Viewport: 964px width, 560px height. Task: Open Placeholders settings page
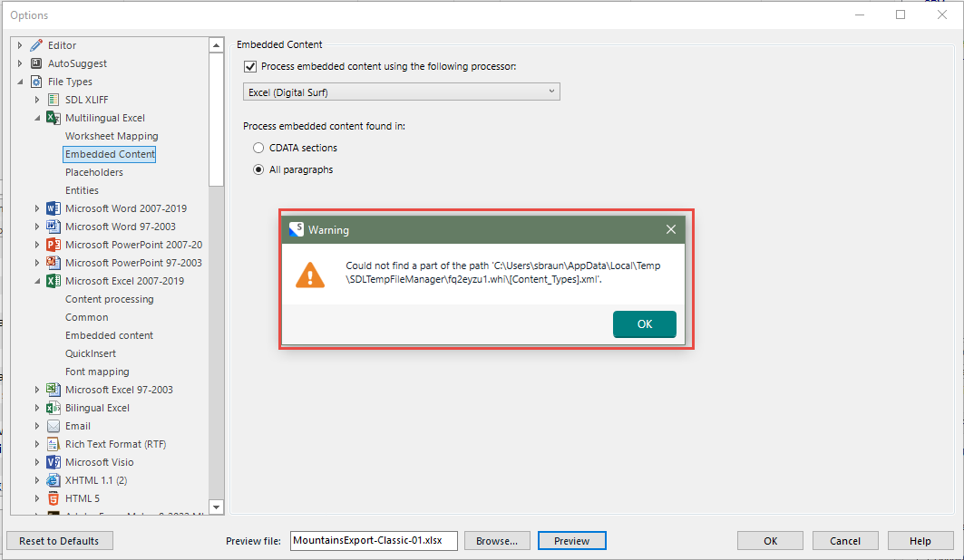94,172
